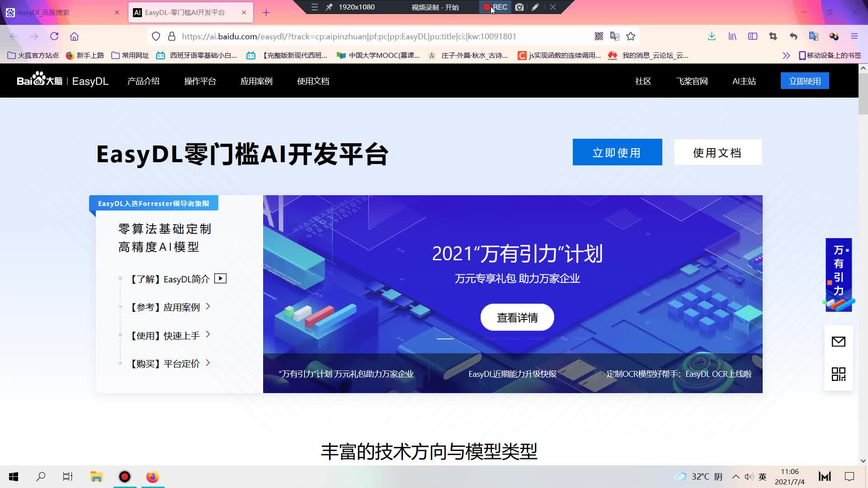Open the new tab plus button

point(266,13)
